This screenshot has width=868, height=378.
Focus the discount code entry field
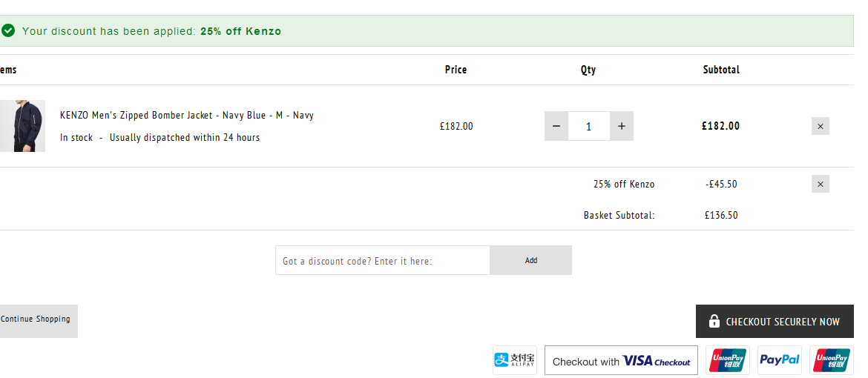click(383, 260)
